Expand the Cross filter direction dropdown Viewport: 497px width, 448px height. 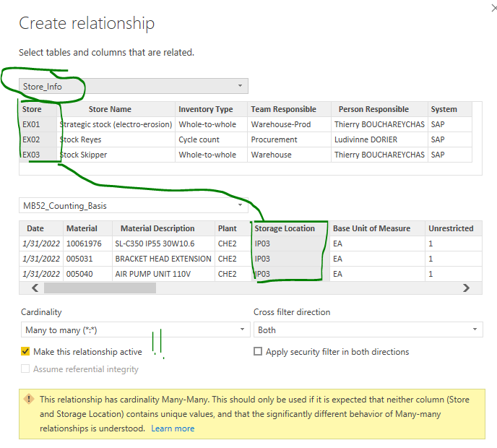tap(367, 329)
